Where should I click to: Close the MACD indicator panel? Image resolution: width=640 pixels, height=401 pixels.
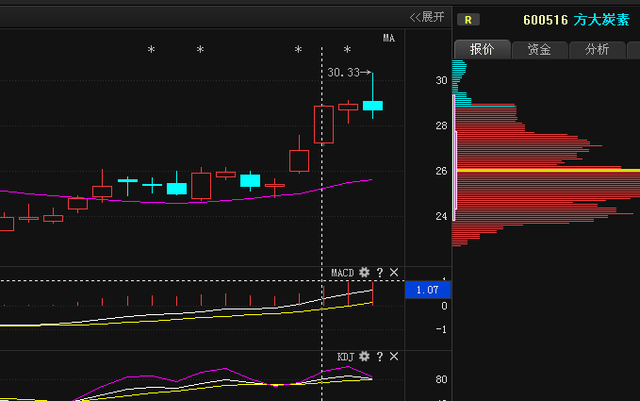[394, 272]
